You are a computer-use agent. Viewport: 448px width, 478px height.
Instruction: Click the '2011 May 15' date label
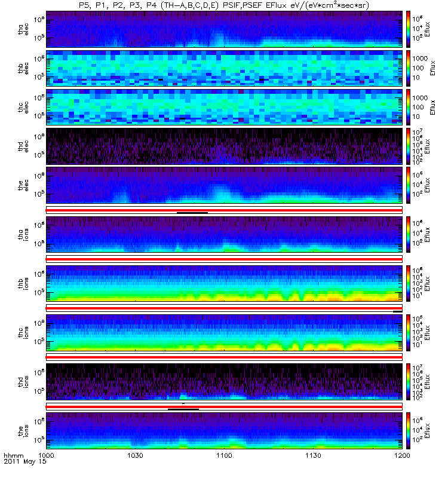tap(25, 461)
